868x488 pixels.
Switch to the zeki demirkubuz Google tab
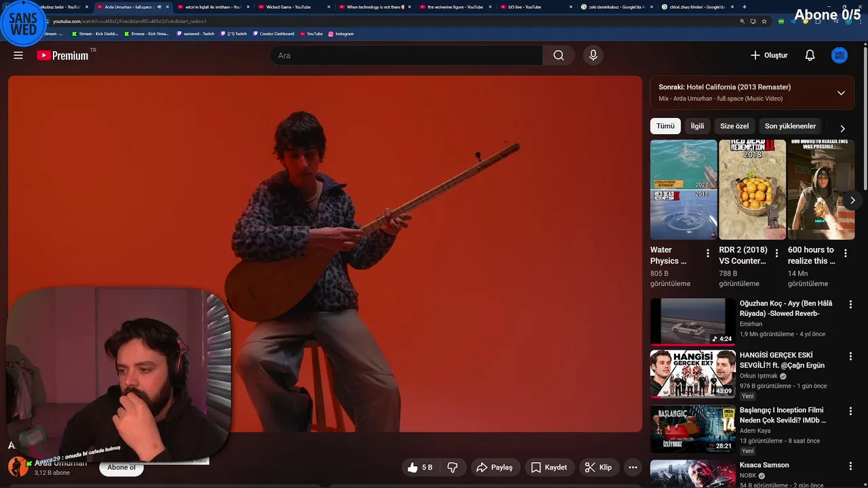(617, 7)
